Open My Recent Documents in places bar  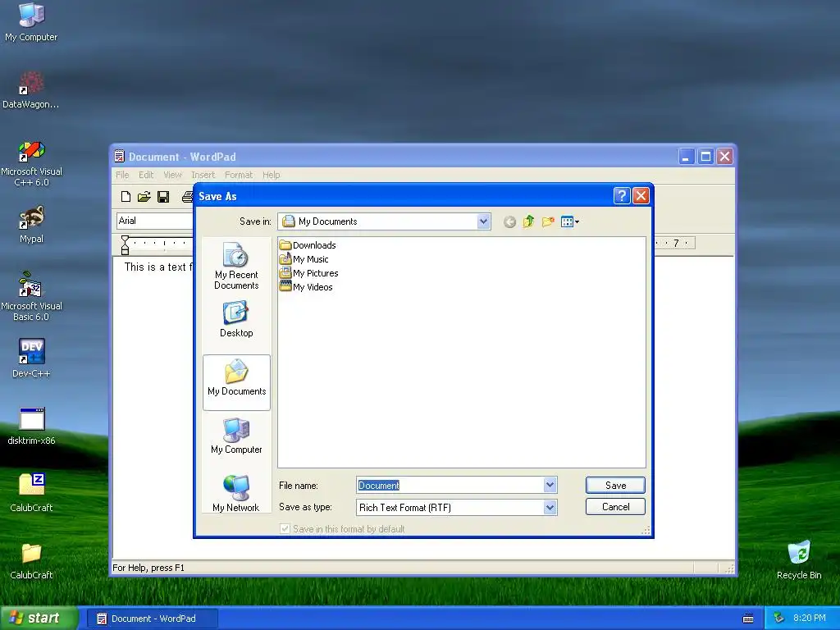236,266
